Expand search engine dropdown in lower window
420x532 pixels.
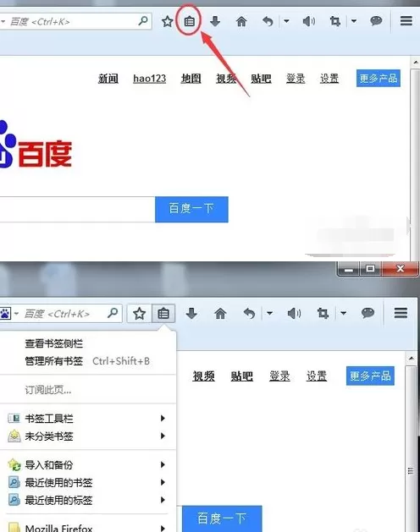tap(16, 314)
